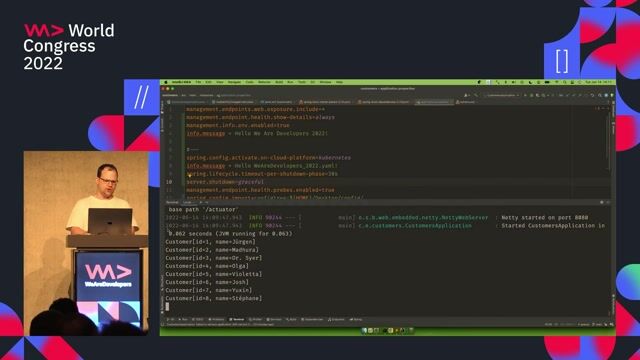This screenshot has height=360, width=640.
Task: Open the Terminal tool window tab
Action: 237,320
